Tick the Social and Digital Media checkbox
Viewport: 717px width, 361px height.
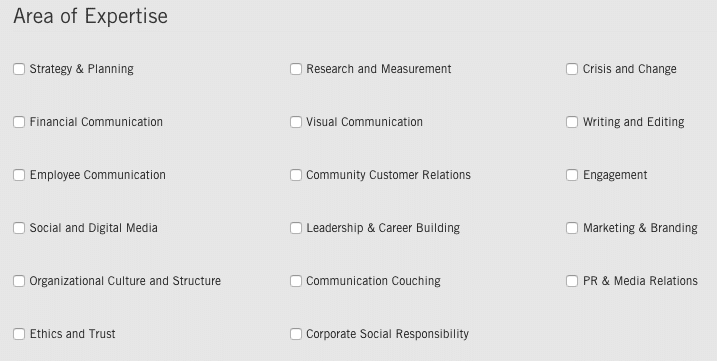click(19, 228)
